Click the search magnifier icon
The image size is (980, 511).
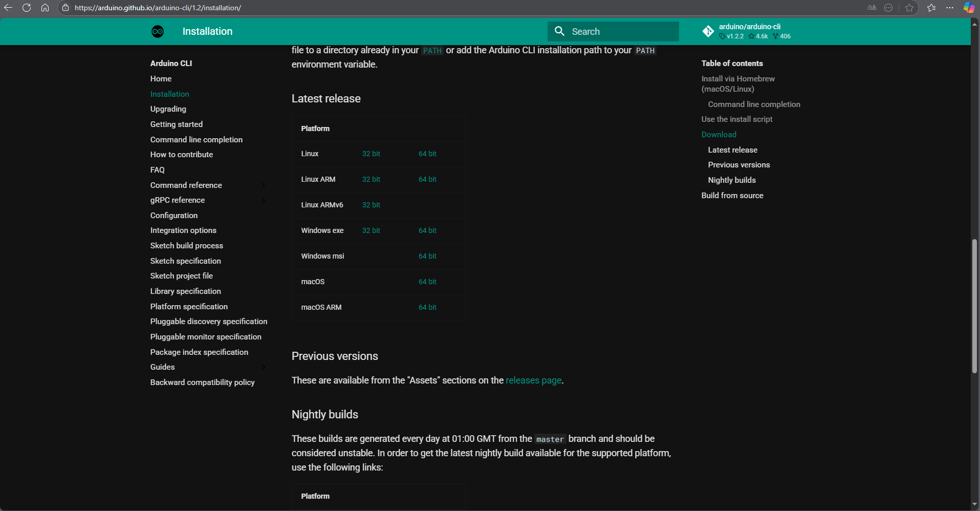(560, 31)
